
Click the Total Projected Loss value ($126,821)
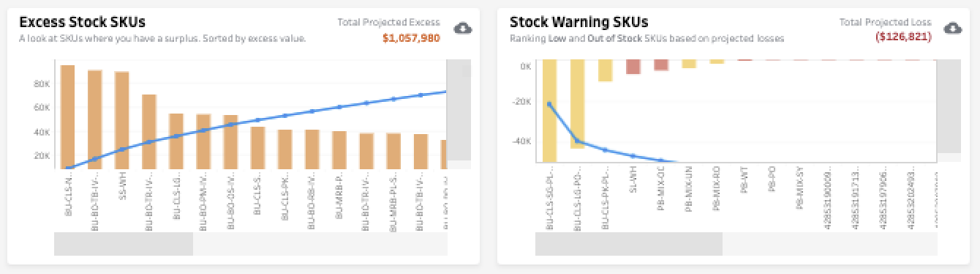coord(903,37)
